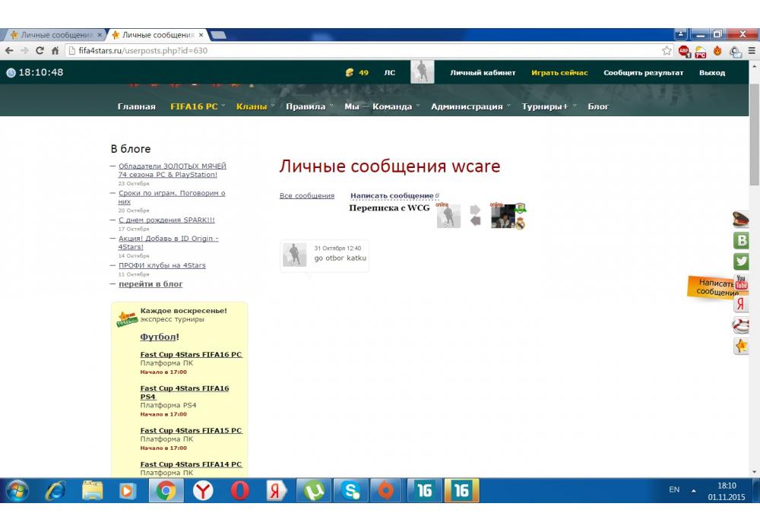Click the VK green sidebar icon
This screenshot has width=760, height=532.
click(x=741, y=241)
